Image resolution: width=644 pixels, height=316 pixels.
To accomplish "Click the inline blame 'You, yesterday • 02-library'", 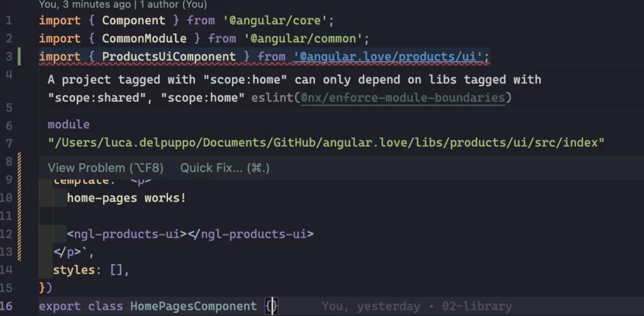I will click(x=417, y=307).
